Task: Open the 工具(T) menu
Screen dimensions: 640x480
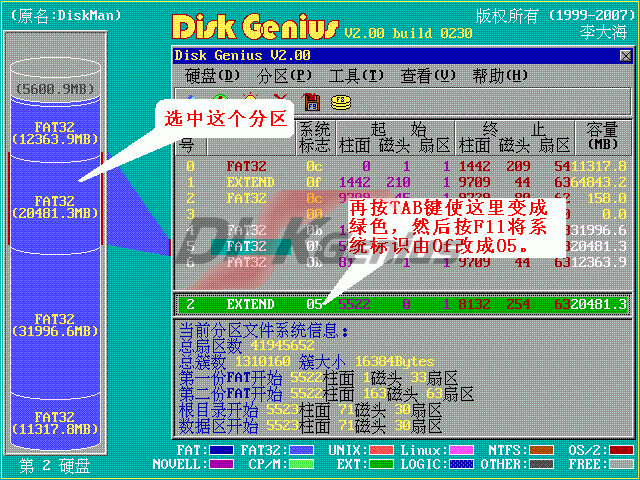Action: (x=356, y=76)
